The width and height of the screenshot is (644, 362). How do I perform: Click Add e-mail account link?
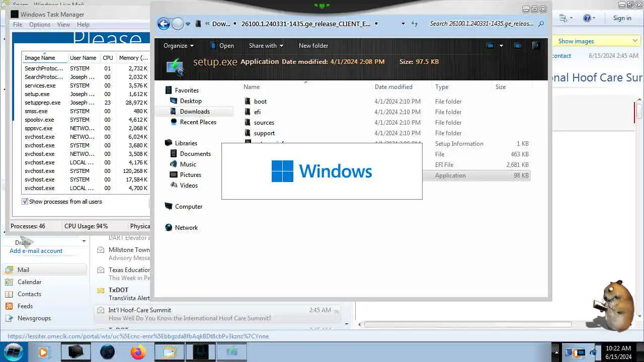(x=36, y=251)
